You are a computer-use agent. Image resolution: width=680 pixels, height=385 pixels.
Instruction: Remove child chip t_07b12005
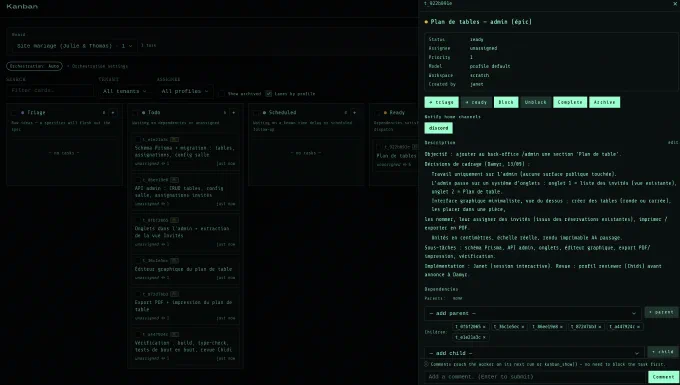pos(484,327)
